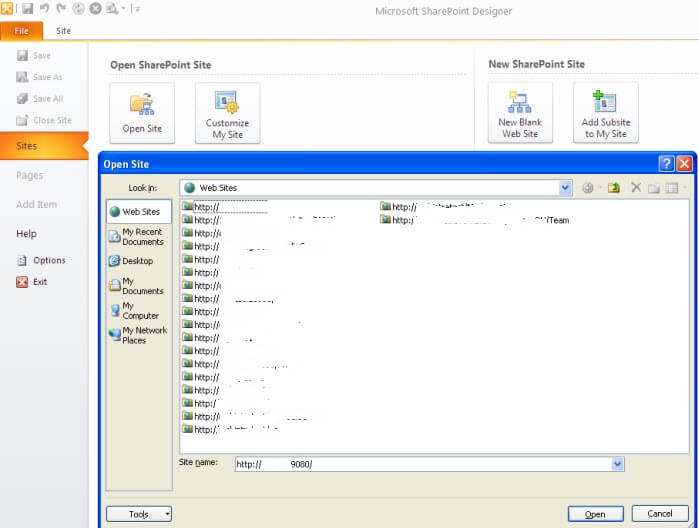
Task: Click the Undo icon in quick access toolbar
Action: [45, 8]
